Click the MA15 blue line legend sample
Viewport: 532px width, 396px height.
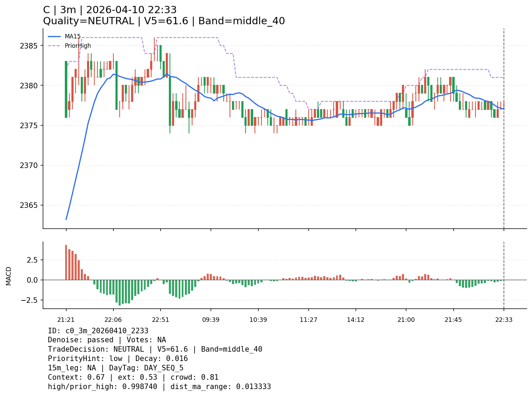(x=54, y=36)
